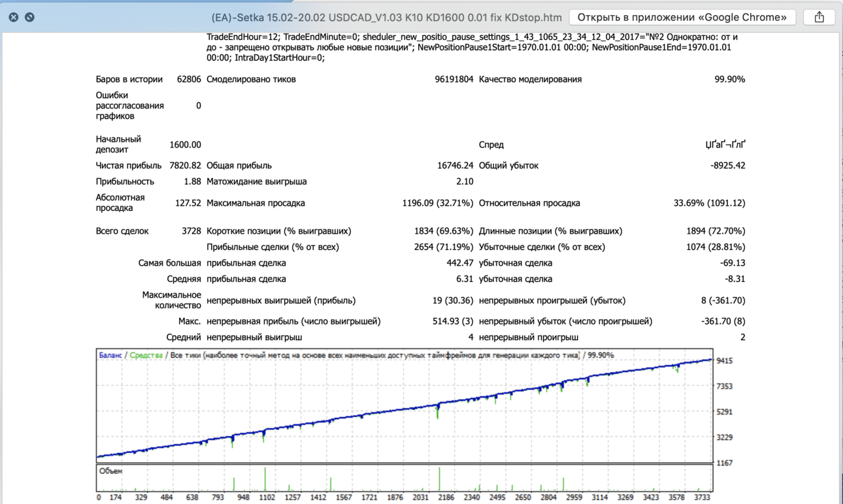Click the "Объем" volume panel label
843x504 pixels.
coord(111,471)
